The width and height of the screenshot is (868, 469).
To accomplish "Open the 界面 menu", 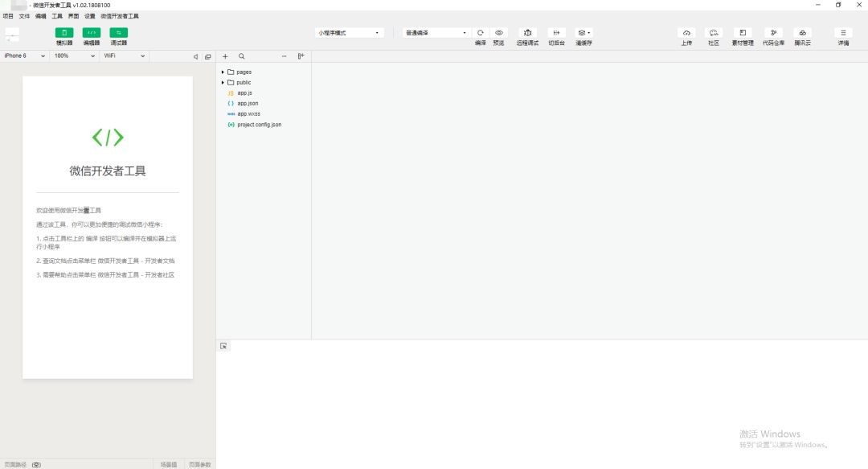I will tap(73, 16).
